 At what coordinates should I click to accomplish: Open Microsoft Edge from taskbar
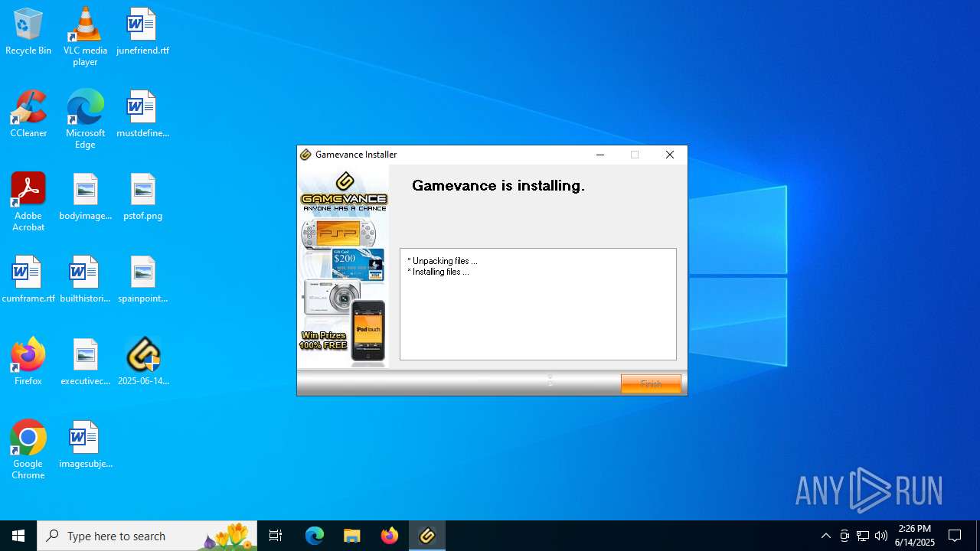[x=315, y=536]
